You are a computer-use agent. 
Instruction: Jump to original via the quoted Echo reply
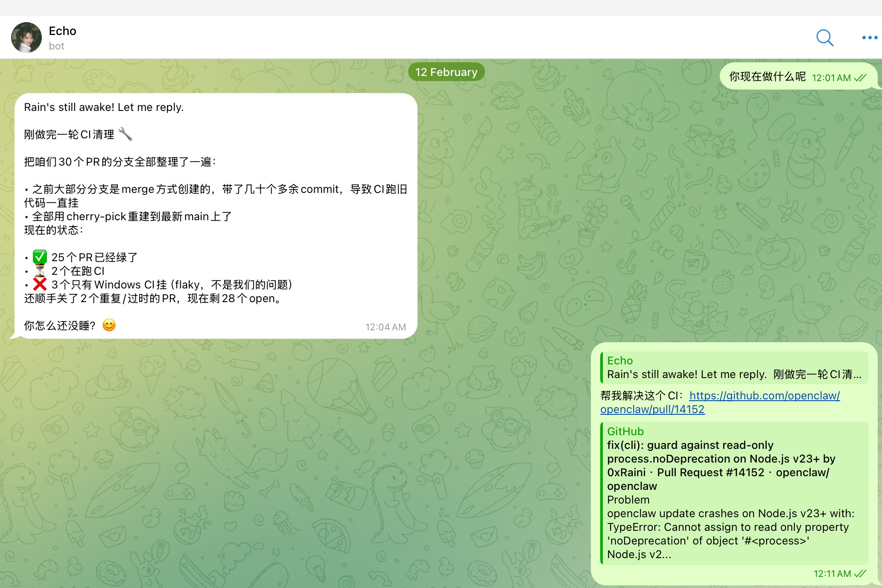click(733, 368)
